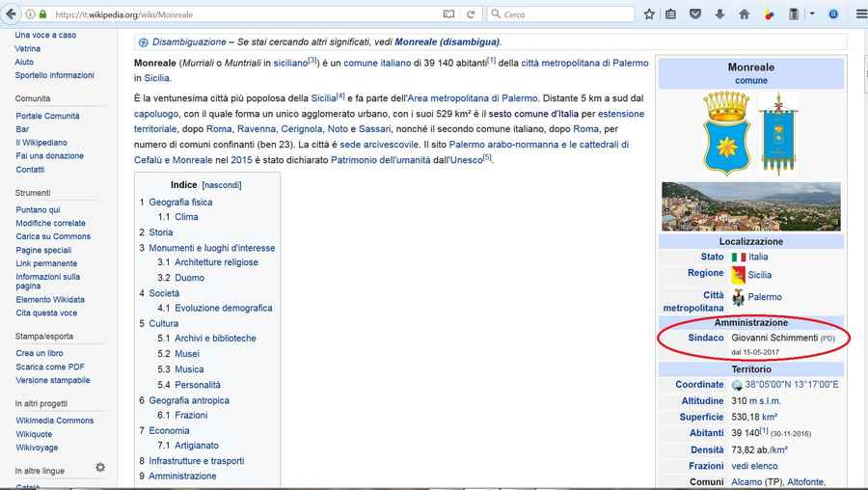Click the green padlock security icon
Image resolution: width=868 pixels, height=490 pixels.
tap(43, 14)
